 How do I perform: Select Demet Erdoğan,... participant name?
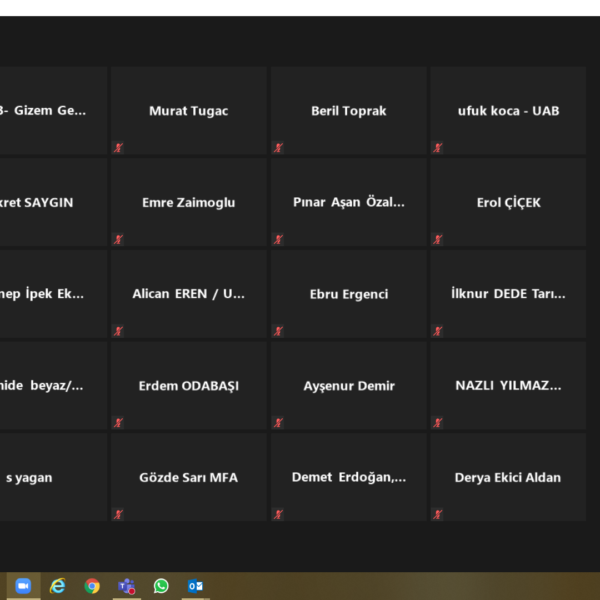pos(349,477)
